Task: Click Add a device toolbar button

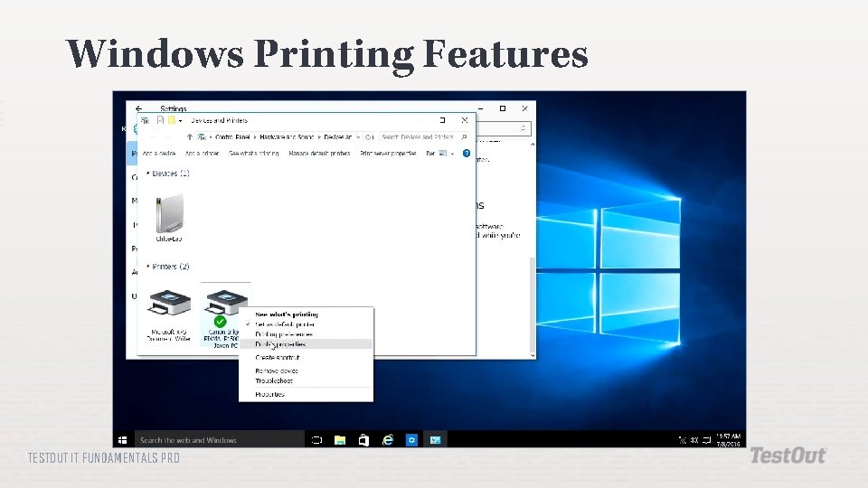Action: click(159, 154)
